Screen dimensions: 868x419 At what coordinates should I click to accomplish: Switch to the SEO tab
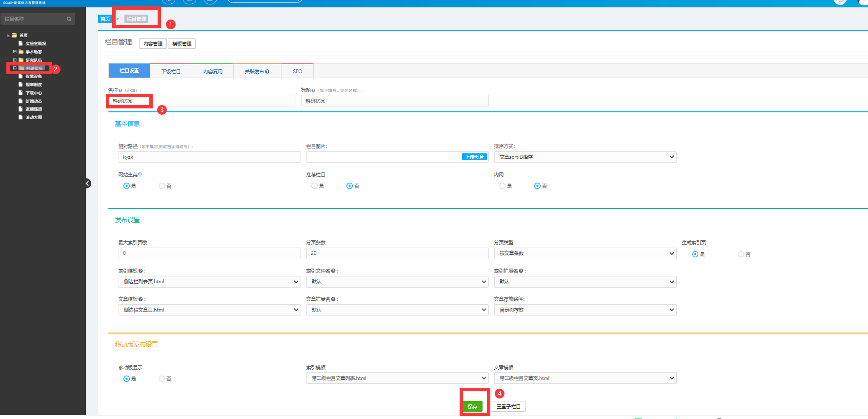297,71
